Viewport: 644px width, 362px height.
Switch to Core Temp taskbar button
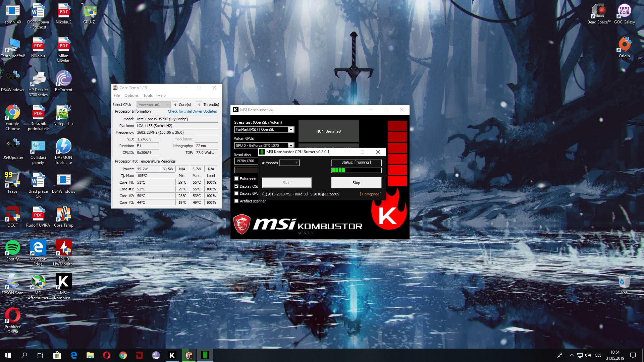point(189,355)
